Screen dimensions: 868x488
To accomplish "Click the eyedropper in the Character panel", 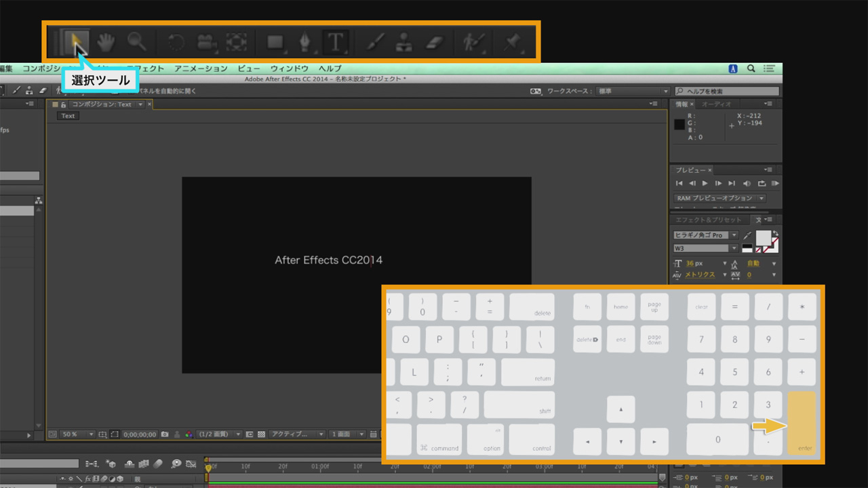I will (x=748, y=235).
